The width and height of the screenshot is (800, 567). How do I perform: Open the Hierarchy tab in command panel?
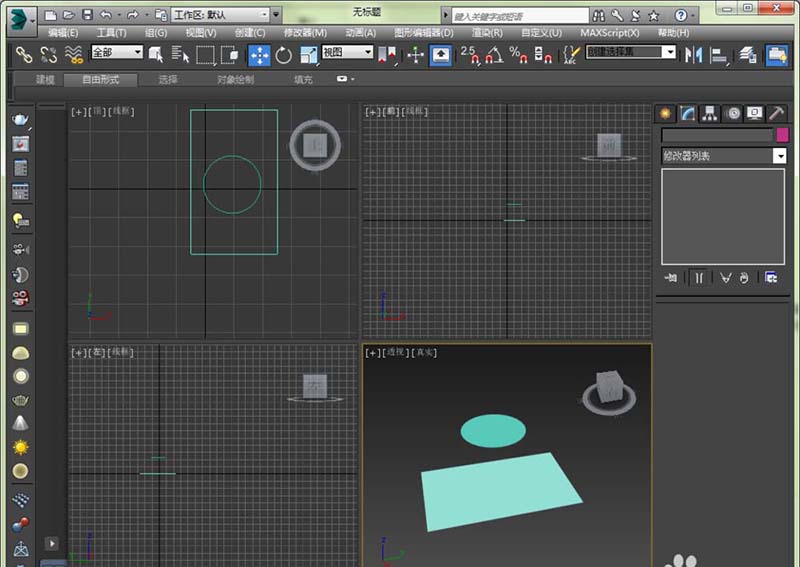coord(710,113)
